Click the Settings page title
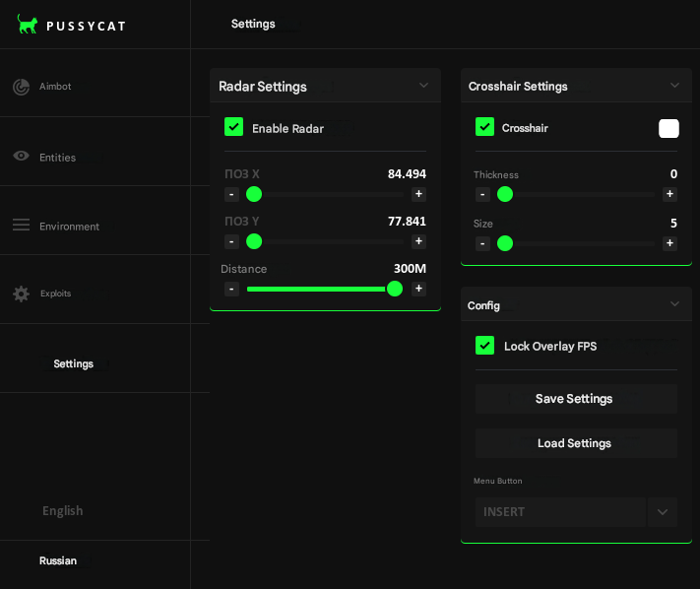Screen dimensions: 700x589 (x=253, y=24)
